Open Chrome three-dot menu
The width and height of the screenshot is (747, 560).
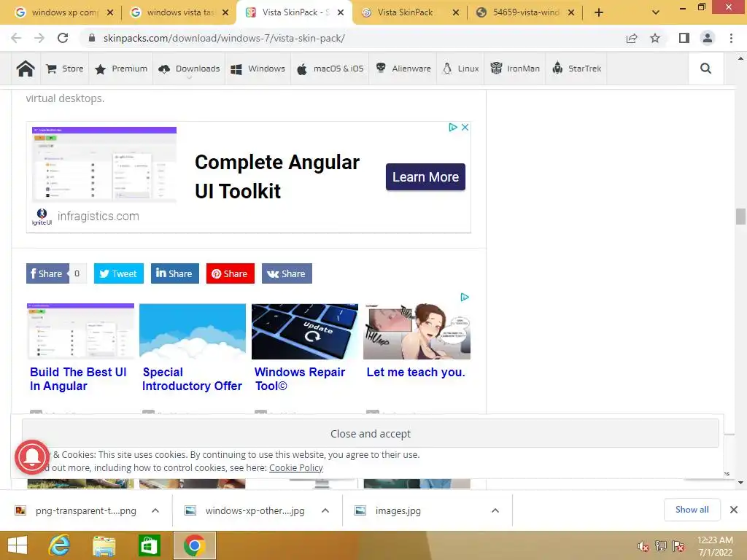[x=731, y=38]
